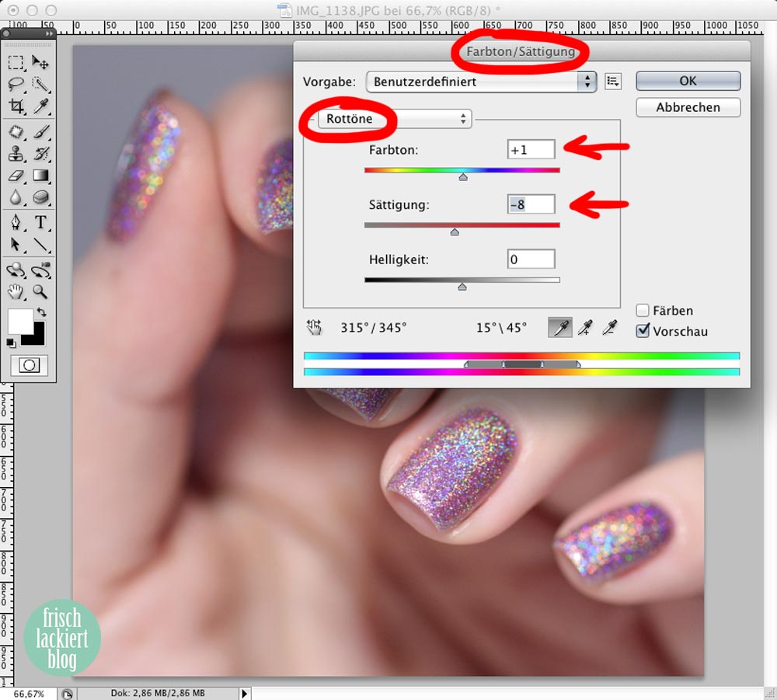Collapse the toolbox with double arrows
Viewport: 777px width, 700px height.
pos(48,33)
